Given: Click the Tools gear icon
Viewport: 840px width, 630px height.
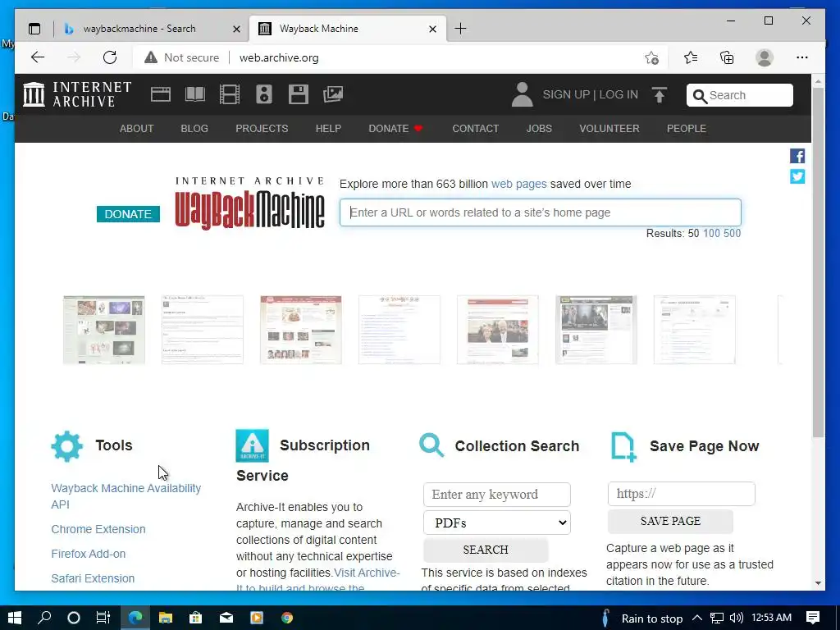Looking at the screenshot, I should click(x=67, y=445).
